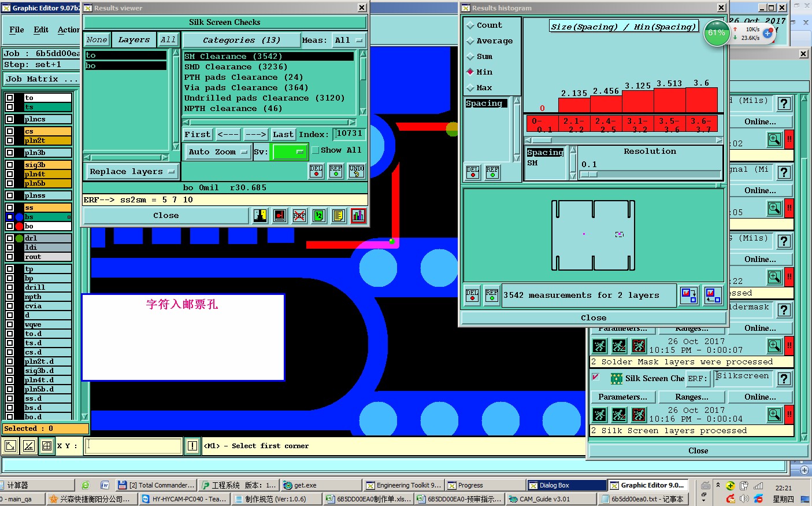This screenshot has width=812, height=506.
Task: Open Replace layers dropdown
Action: click(132, 172)
